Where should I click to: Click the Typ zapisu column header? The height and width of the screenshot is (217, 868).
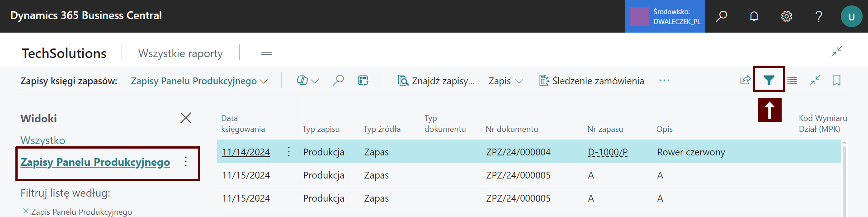pos(321,129)
